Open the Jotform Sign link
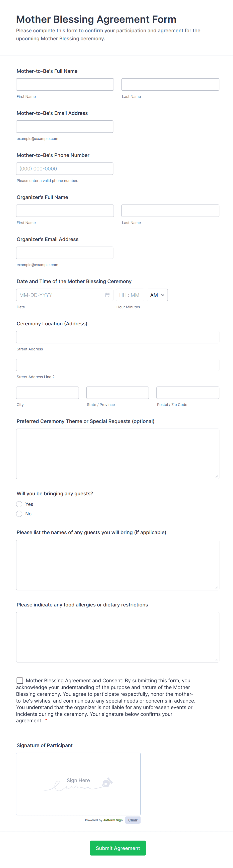The width and height of the screenshot is (233, 868). [x=113, y=820]
